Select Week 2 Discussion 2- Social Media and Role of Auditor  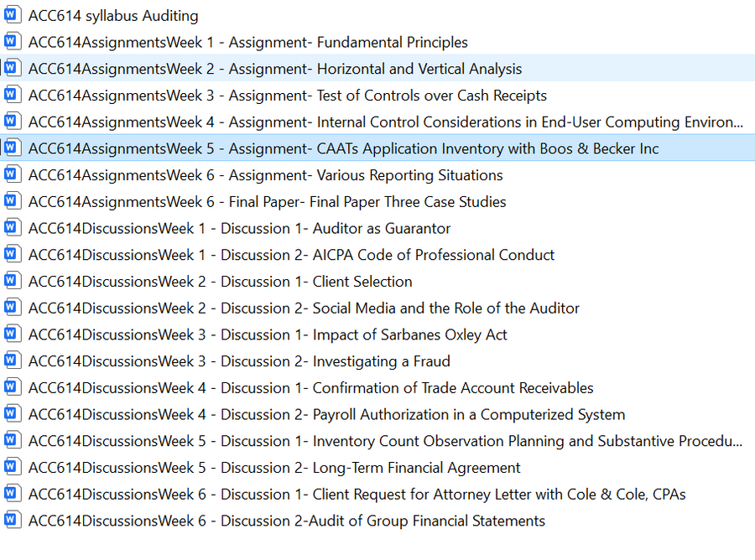[x=304, y=308]
